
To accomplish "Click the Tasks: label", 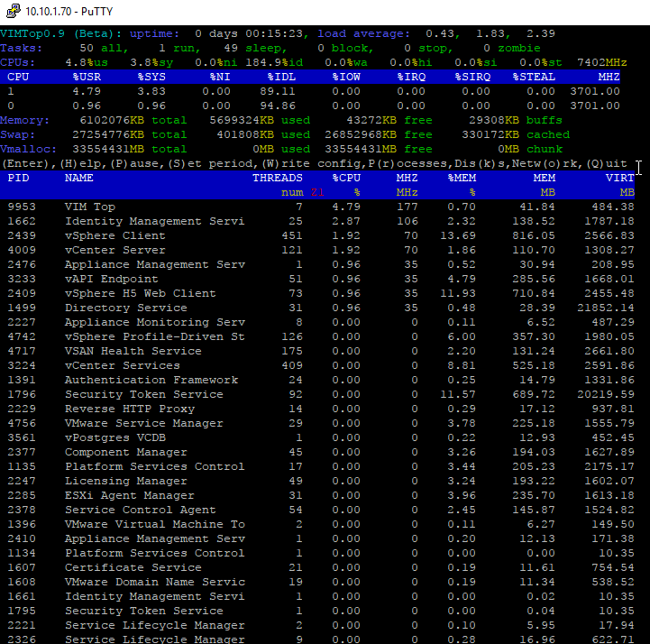I will (22, 48).
